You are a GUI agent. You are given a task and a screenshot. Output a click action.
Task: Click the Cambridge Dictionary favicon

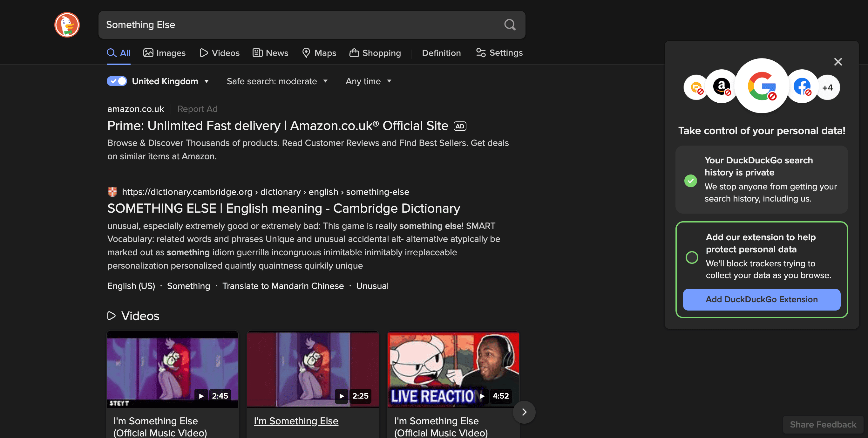[x=112, y=192]
